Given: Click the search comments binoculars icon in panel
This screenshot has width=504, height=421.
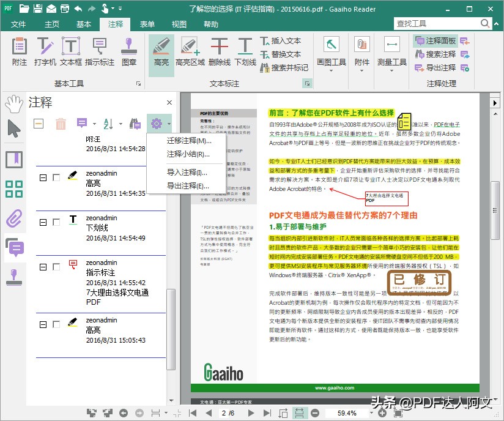Looking at the screenshot, I should pos(135,124).
